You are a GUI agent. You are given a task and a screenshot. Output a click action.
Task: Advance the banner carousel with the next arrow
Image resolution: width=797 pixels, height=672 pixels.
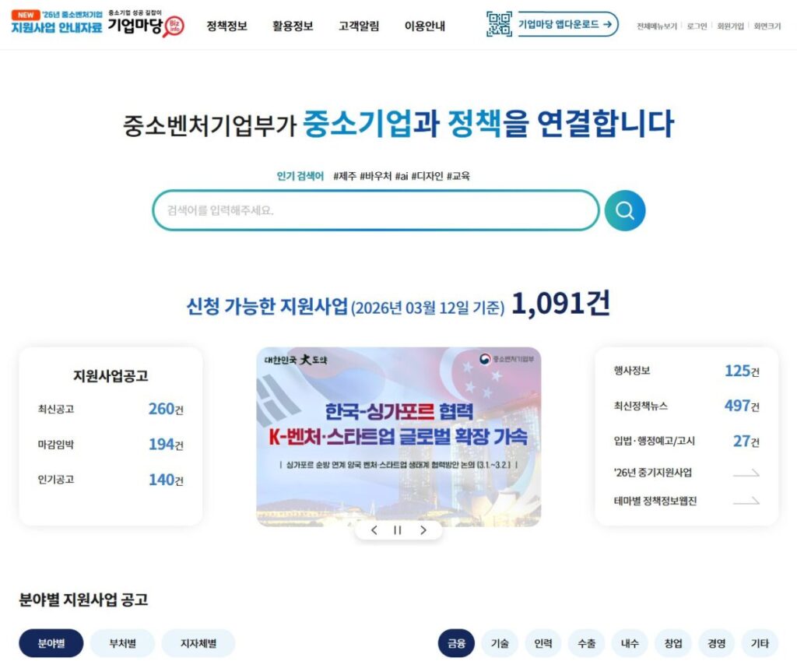tap(423, 530)
